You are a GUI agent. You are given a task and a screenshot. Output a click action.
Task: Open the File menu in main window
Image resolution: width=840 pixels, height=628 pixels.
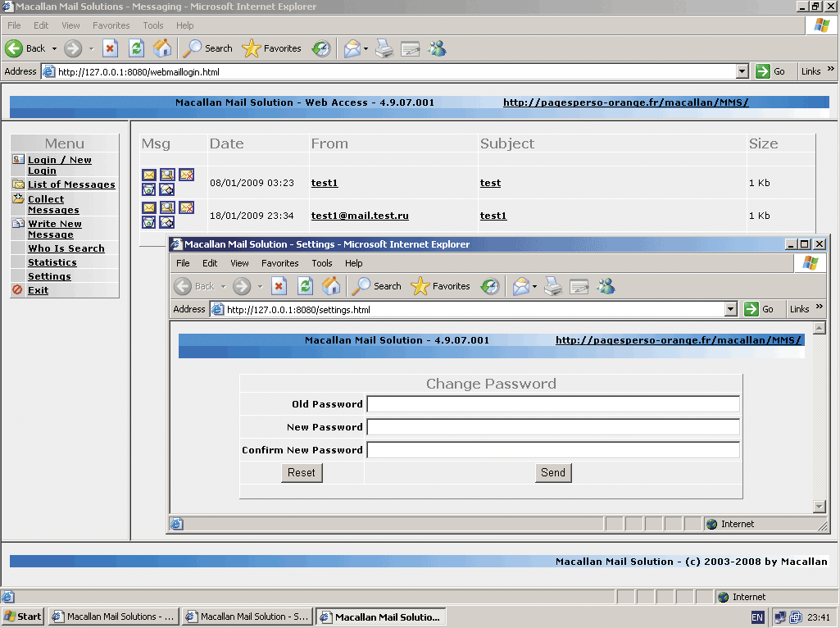tap(14, 25)
